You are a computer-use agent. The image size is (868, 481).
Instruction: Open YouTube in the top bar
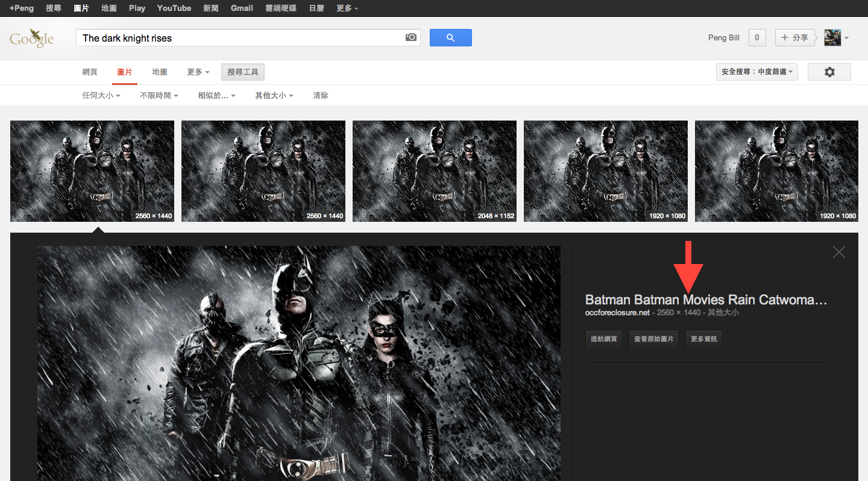tap(174, 8)
